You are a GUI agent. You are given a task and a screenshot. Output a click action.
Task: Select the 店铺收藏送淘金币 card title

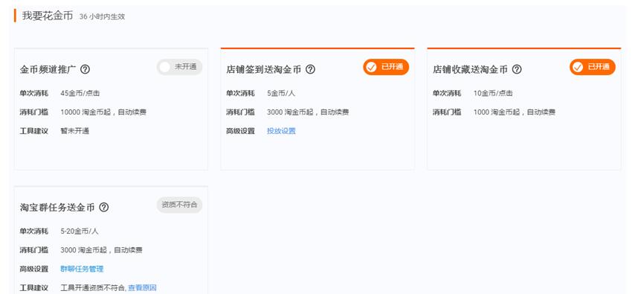(470, 69)
